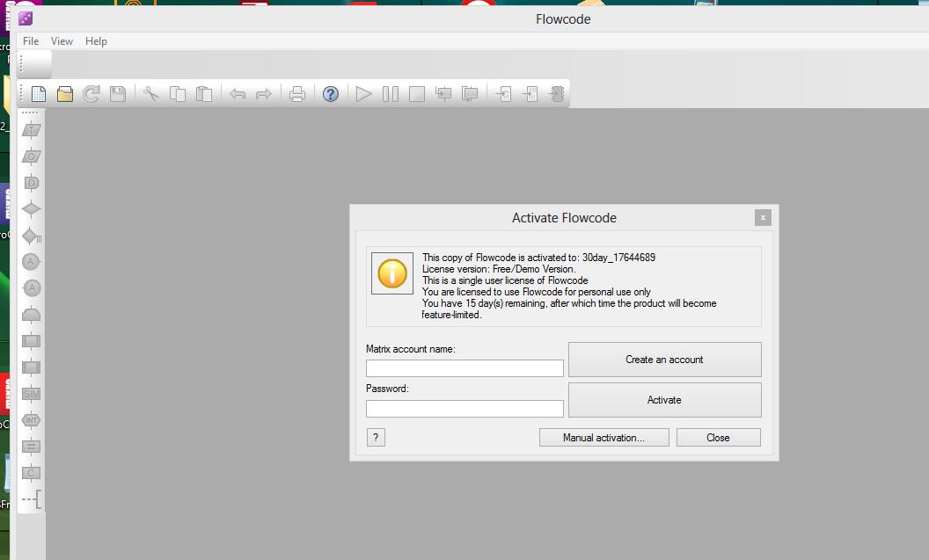Click the Close button in activation dialog

pos(718,438)
